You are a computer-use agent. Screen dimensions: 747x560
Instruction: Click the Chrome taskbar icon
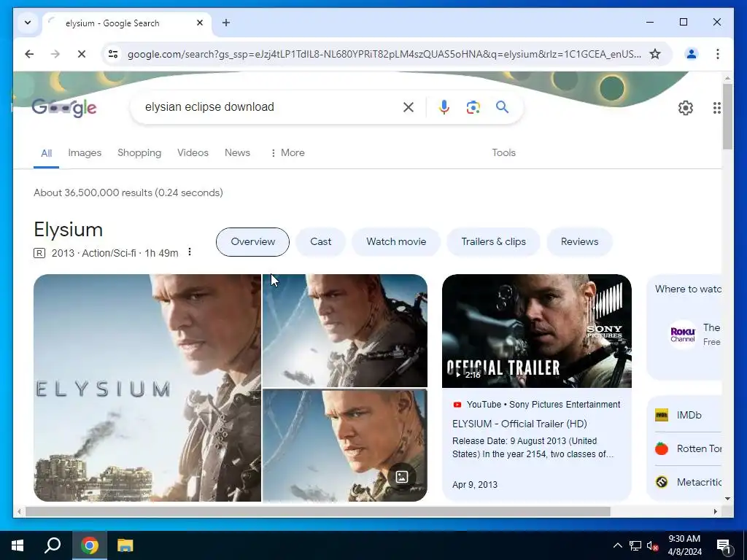tap(90, 545)
